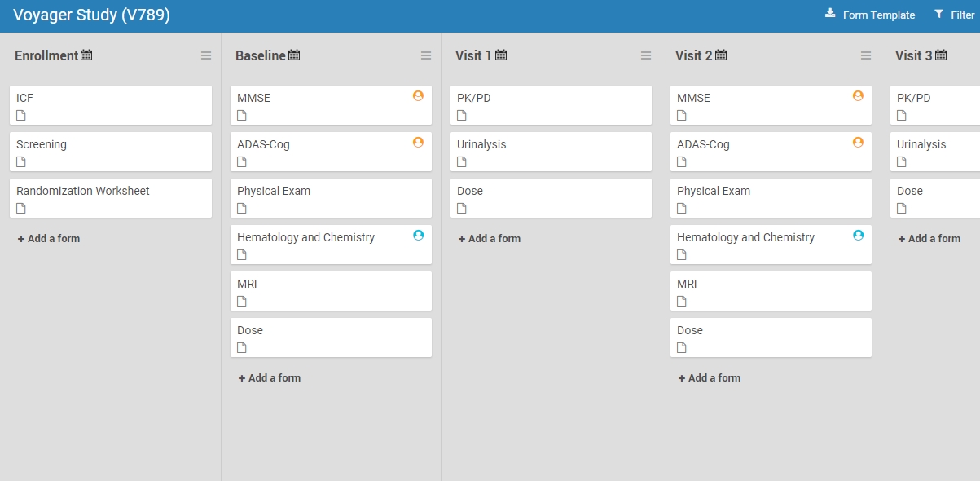This screenshot has height=481, width=980.
Task: Click the calendar icon next to Visit 3
Action: coord(941,55)
